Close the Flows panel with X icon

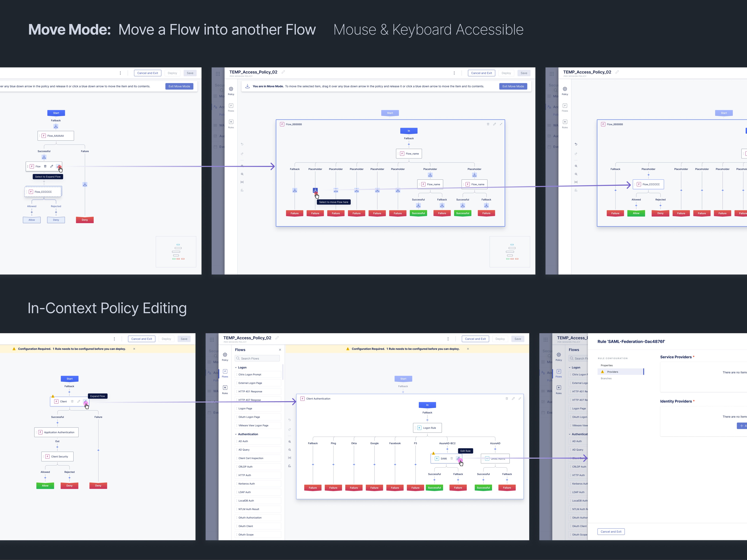pos(280,350)
